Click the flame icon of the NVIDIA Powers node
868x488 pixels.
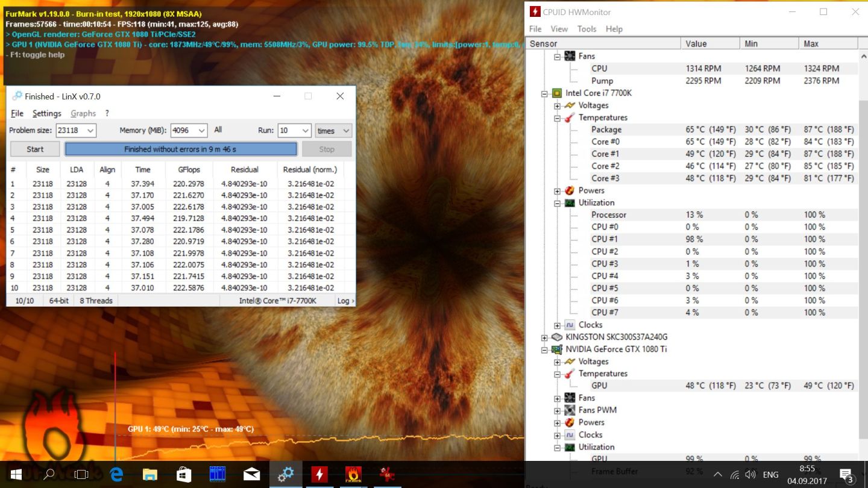pyautogui.click(x=570, y=422)
